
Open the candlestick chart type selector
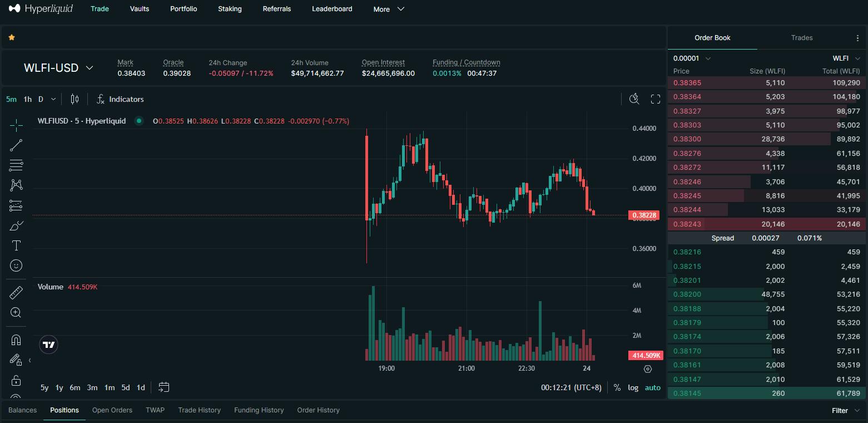(x=75, y=99)
